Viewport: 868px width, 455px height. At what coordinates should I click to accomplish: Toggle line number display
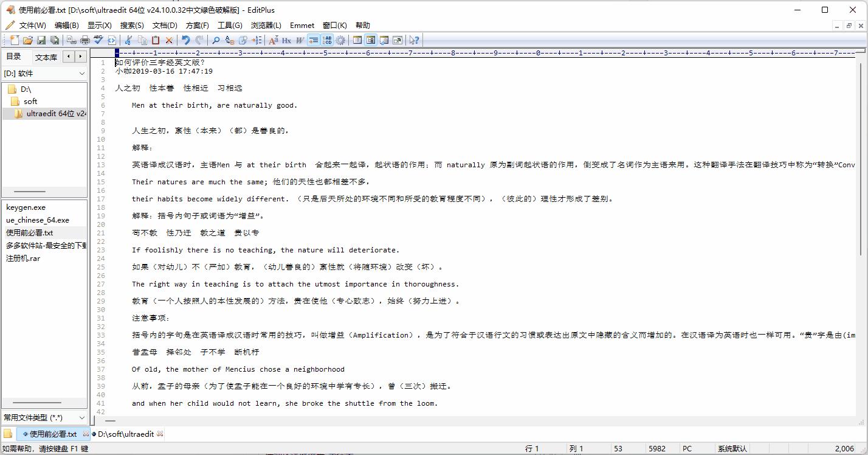click(x=328, y=40)
